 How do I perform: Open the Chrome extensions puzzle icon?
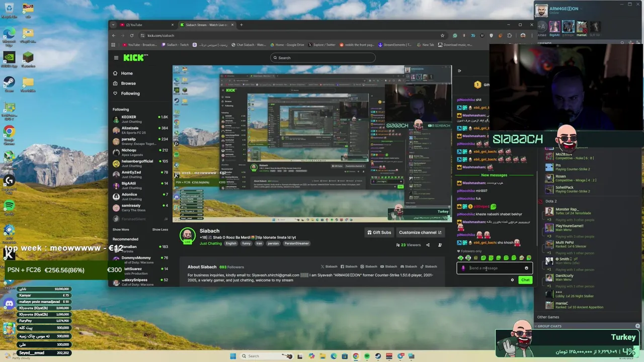pos(509,36)
